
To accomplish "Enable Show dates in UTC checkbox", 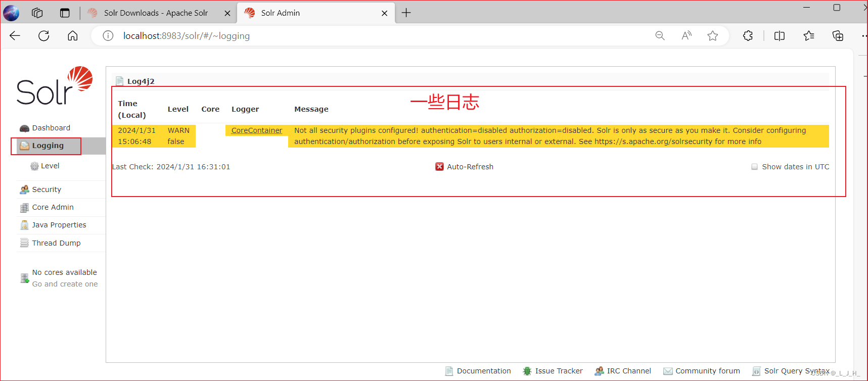I will 754,167.
